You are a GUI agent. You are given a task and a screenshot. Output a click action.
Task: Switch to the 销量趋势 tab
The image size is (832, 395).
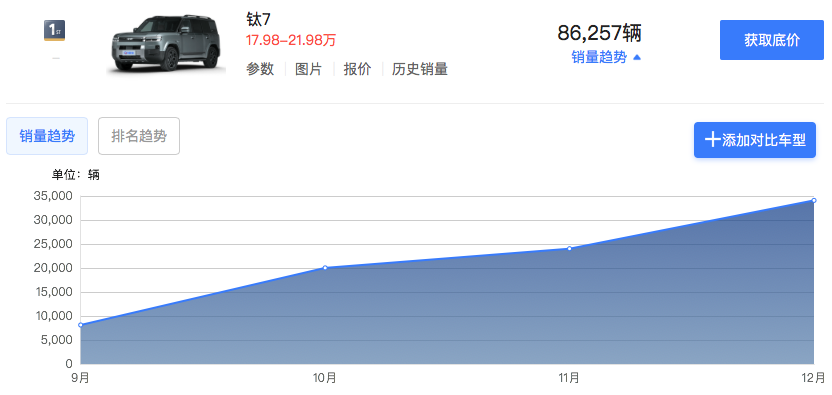(x=47, y=136)
